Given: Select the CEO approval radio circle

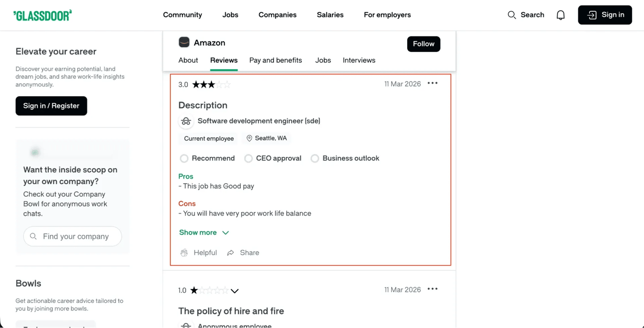Looking at the screenshot, I should pos(248,159).
